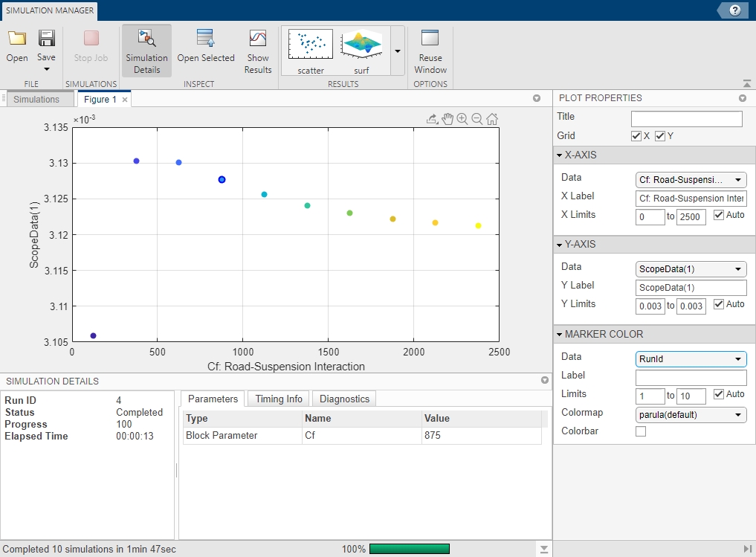Collapse the MARKER COLOR section

[560, 335]
